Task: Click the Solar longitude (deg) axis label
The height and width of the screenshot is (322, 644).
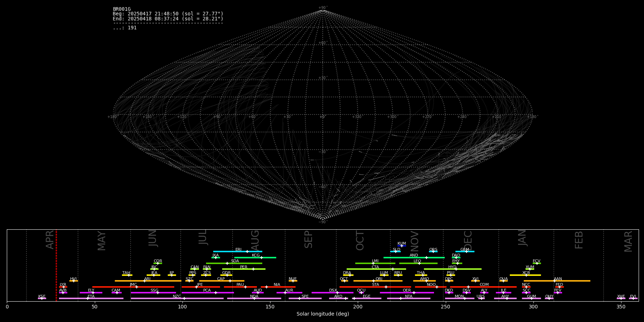Action: [x=323, y=314]
